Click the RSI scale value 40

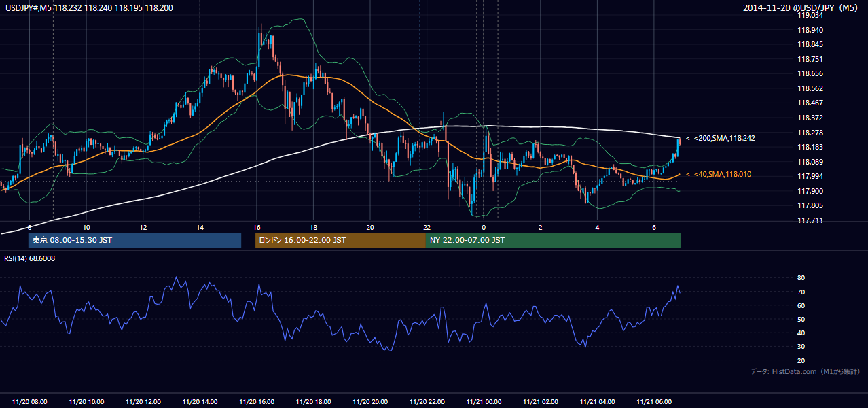pyautogui.click(x=801, y=333)
